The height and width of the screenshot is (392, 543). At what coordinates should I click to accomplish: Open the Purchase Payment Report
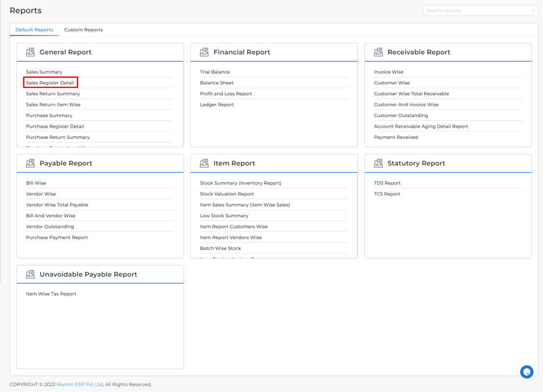57,237
